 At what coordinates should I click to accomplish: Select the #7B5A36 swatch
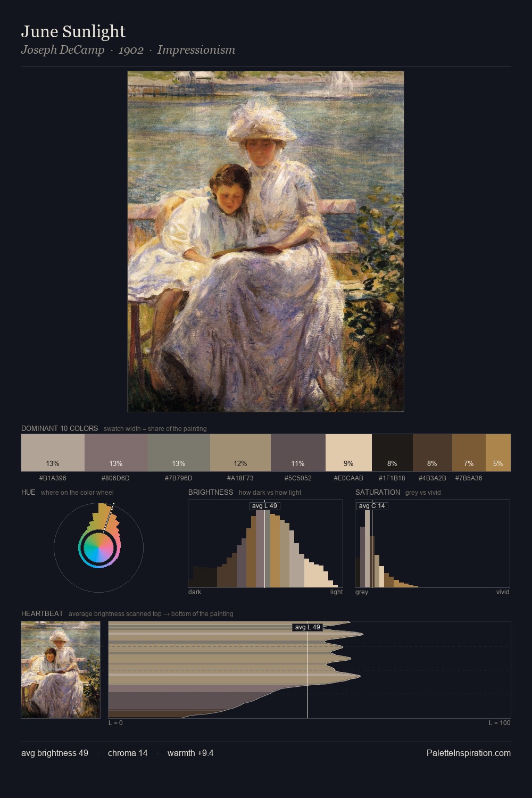pyautogui.click(x=469, y=453)
